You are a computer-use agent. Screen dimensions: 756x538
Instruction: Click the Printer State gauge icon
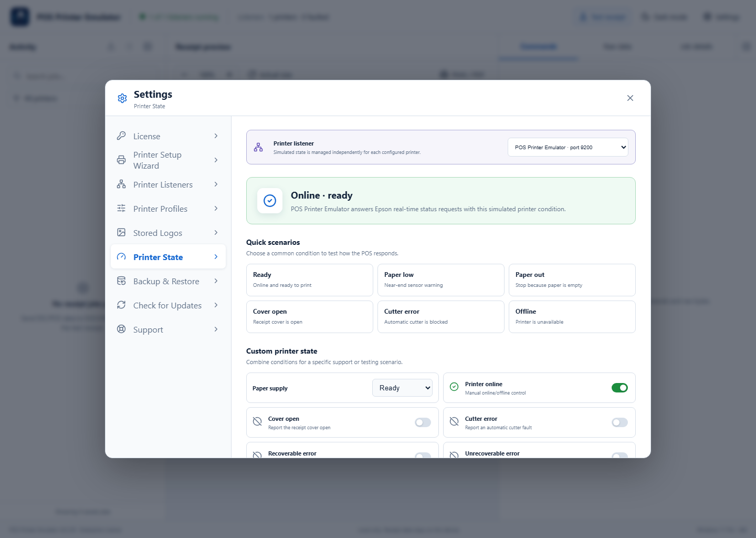pyautogui.click(x=121, y=256)
